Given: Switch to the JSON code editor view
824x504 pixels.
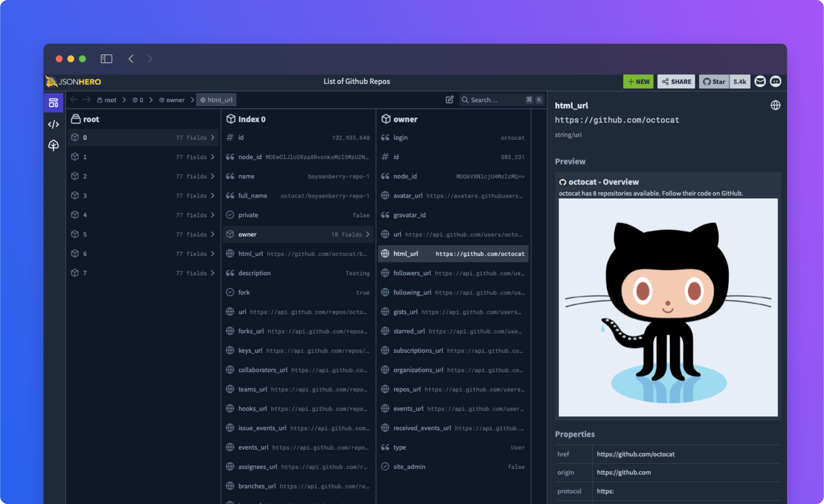Looking at the screenshot, I should click(54, 124).
